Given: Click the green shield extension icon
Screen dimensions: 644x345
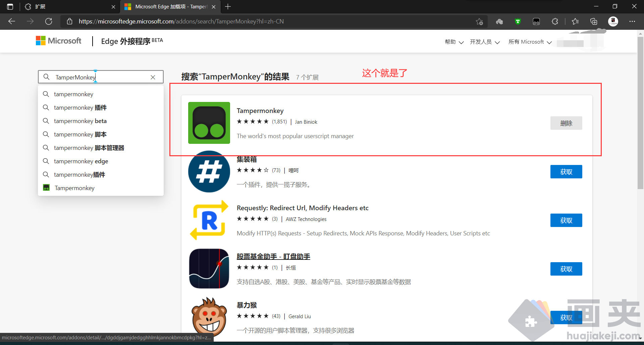Looking at the screenshot, I should 518,21.
